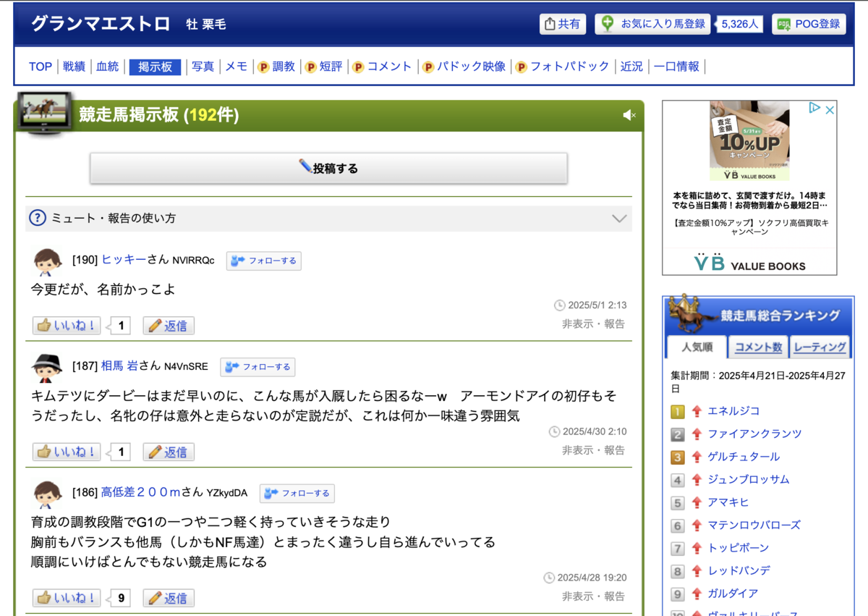
Task: Open the premium 調教 tab
Action: point(276,67)
